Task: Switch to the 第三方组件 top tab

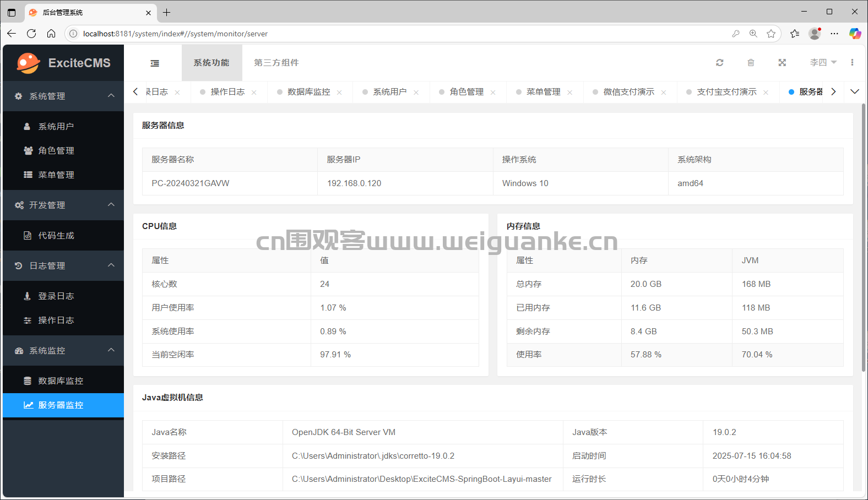Action: pyautogui.click(x=276, y=63)
